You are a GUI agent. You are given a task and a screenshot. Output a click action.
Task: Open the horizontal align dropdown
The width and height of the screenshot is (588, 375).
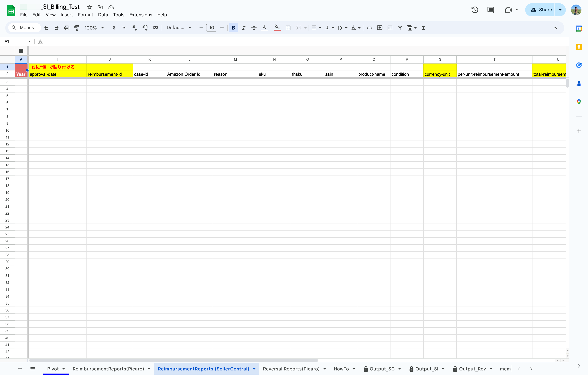click(x=316, y=28)
